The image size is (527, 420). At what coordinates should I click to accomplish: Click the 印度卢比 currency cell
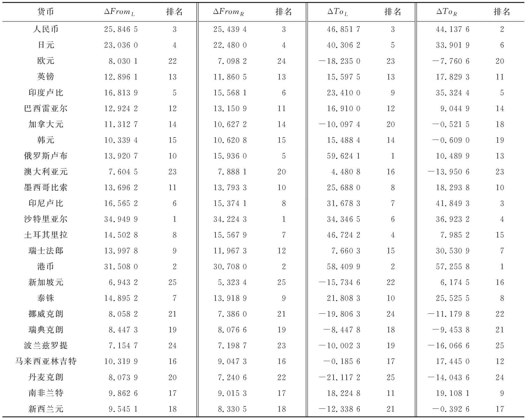click(x=46, y=92)
